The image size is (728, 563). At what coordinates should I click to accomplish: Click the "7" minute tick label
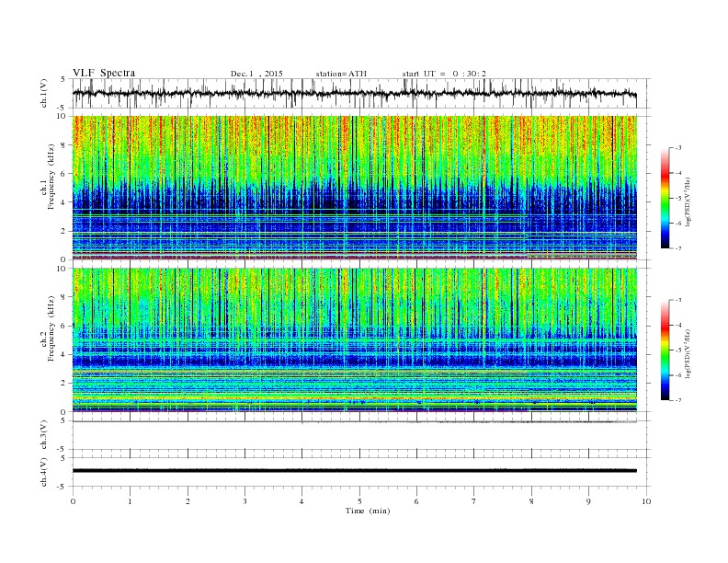point(473,501)
